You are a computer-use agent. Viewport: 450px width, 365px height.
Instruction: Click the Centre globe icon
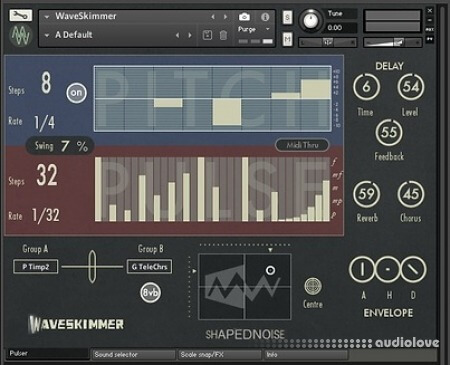coord(313,286)
